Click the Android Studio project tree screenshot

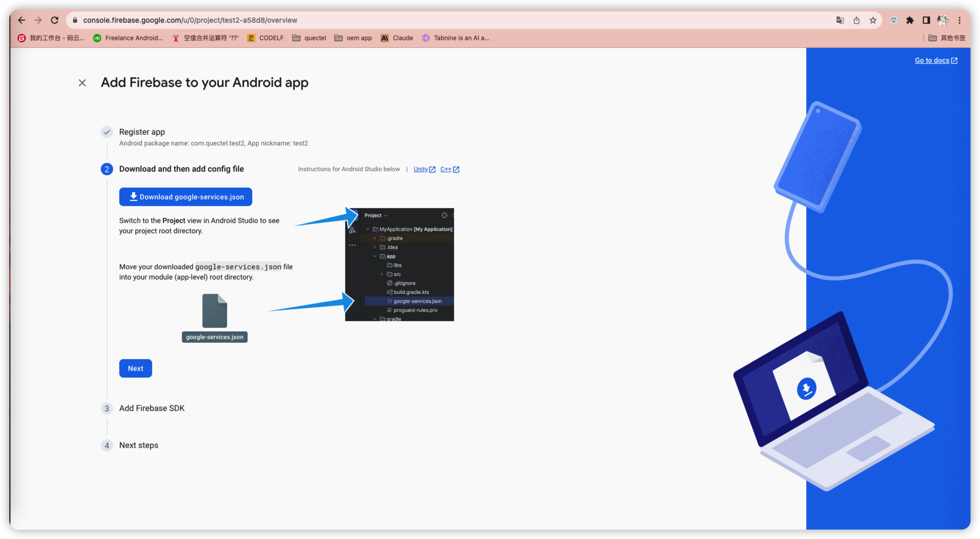[400, 265]
